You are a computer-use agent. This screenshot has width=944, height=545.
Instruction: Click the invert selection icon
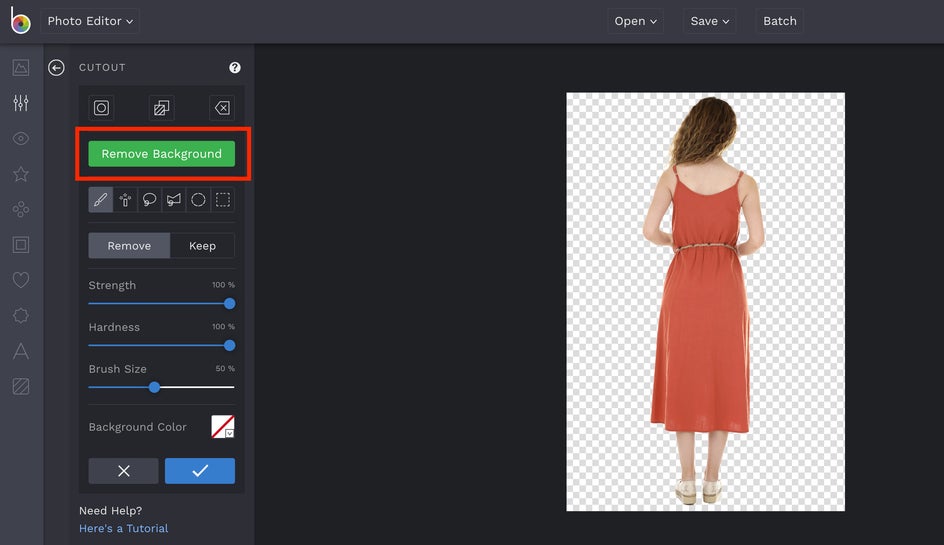point(101,108)
